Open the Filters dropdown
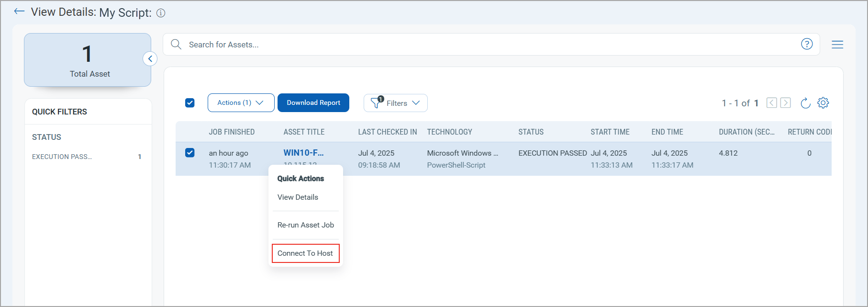The width and height of the screenshot is (868, 307). [x=396, y=103]
